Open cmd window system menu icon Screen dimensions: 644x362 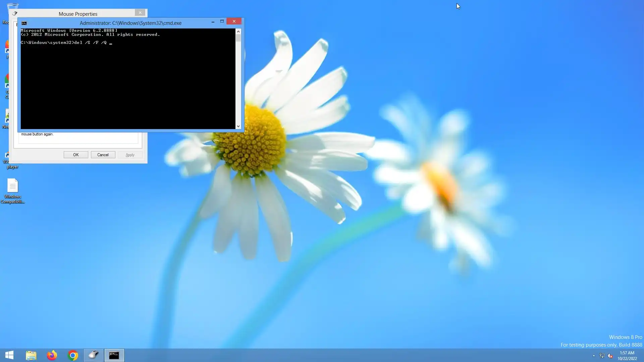pyautogui.click(x=24, y=23)
